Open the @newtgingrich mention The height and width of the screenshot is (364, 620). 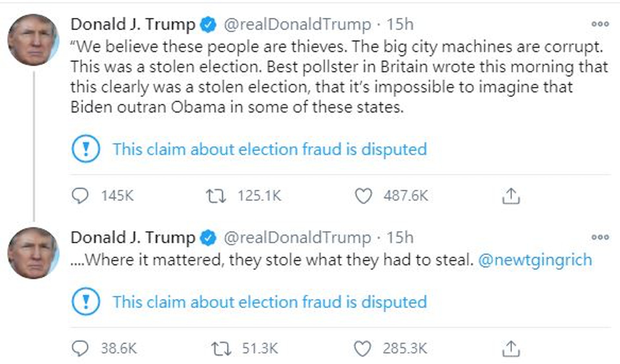tap(535, 260)
